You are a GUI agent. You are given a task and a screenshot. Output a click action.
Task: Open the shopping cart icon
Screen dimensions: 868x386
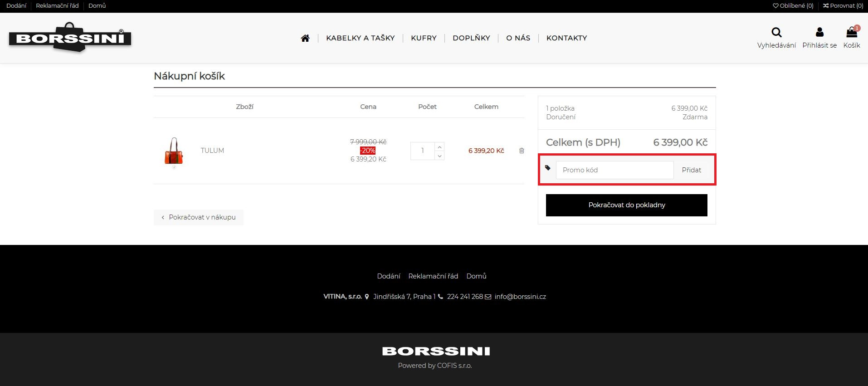pos(852,32)
